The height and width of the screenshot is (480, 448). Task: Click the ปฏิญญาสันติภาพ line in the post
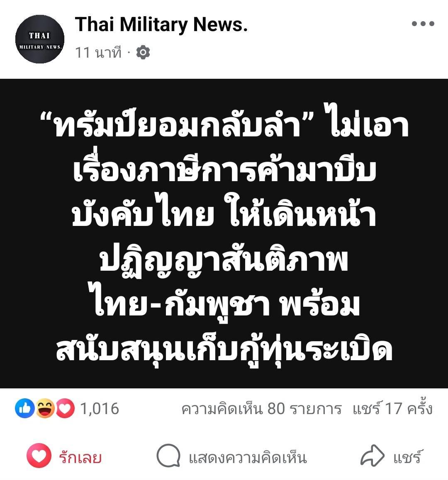(x=224, y=260)
